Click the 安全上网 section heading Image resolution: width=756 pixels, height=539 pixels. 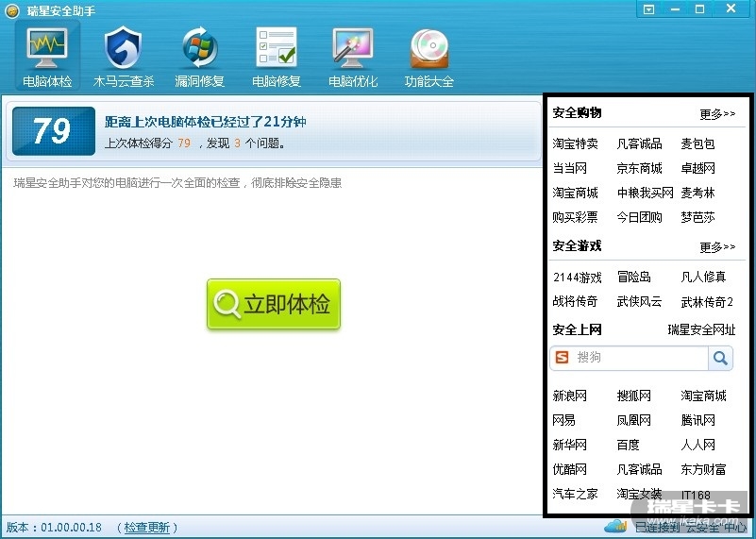577,329
